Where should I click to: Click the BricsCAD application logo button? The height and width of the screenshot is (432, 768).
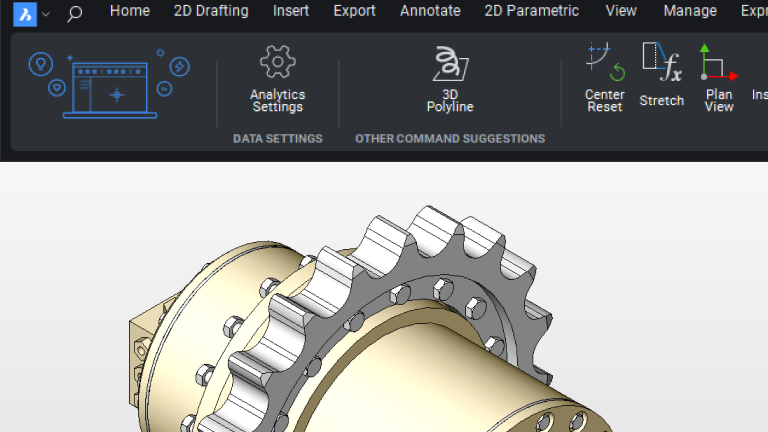pos(25,13)
